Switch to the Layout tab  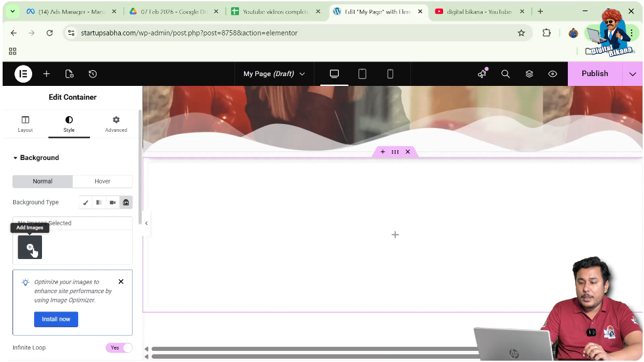26,124
